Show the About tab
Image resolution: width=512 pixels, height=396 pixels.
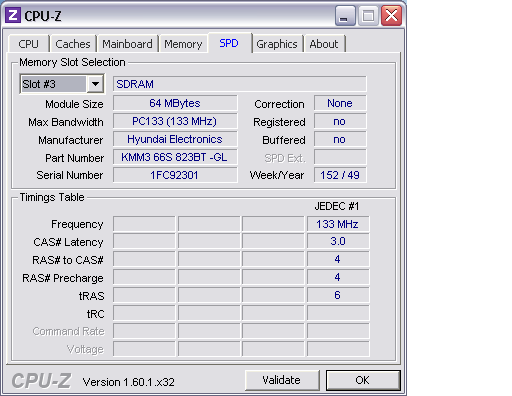coord(324,44)
